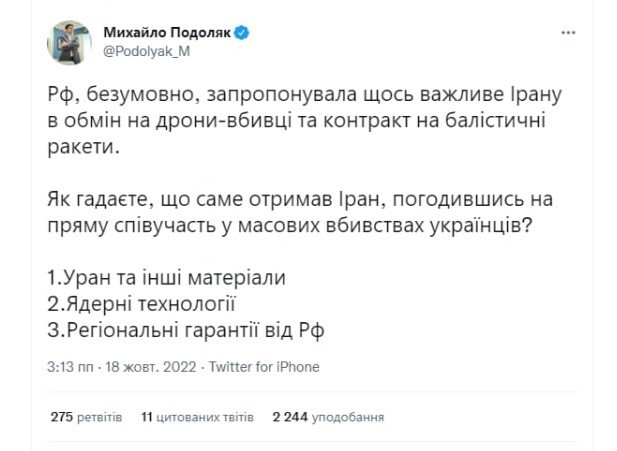Screen dimensions: 617x451
Task: Click the line about 'масових вбивствах українців'
Action: tap(300, 226)
